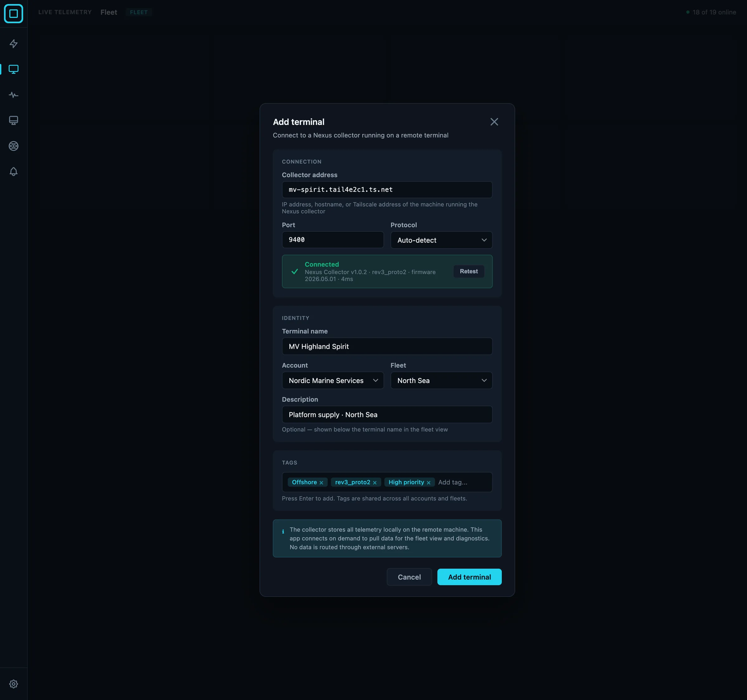The height and width of the screenshot is (700, 747).
Task: Close the Add terminal dialog
Action: click(x=494, y=122)
